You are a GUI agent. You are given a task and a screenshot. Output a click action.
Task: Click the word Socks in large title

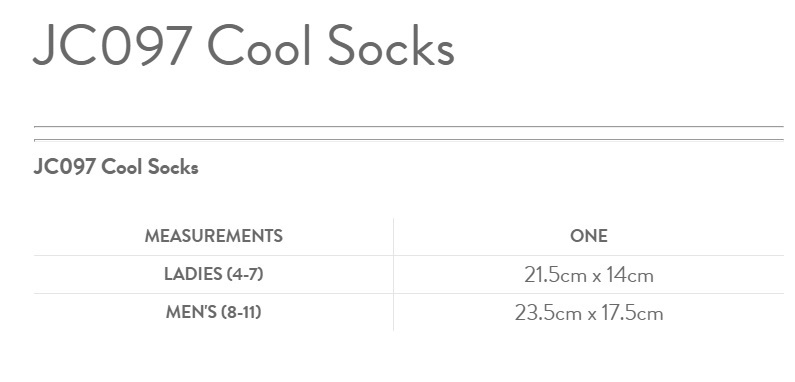[x=391, y=46]
